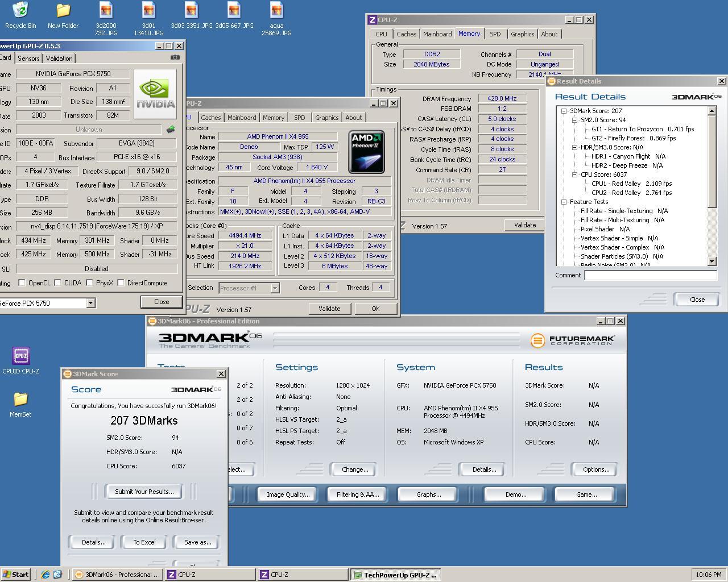Click the Comment input field
The height and width of the screenshot is (582, 728).
(x=651, y=275)
